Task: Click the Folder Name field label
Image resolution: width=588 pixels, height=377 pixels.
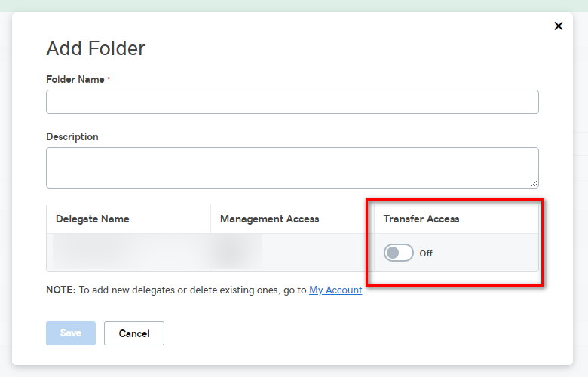Action: point(75,79)
